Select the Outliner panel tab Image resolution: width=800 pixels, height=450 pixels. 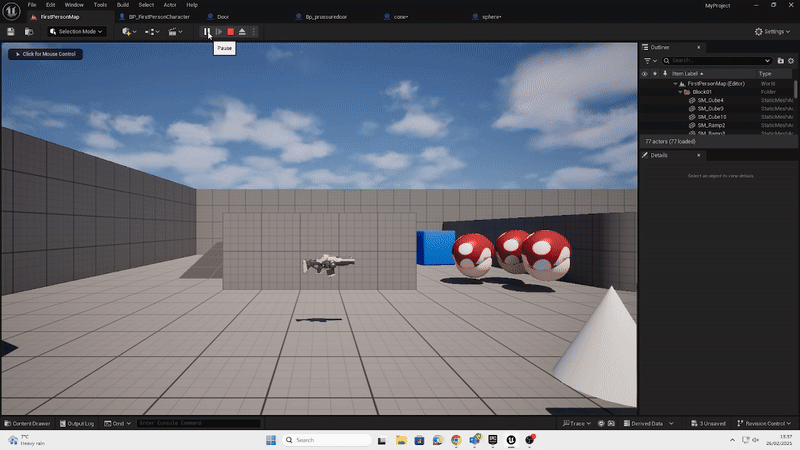(x=660, y=47)
